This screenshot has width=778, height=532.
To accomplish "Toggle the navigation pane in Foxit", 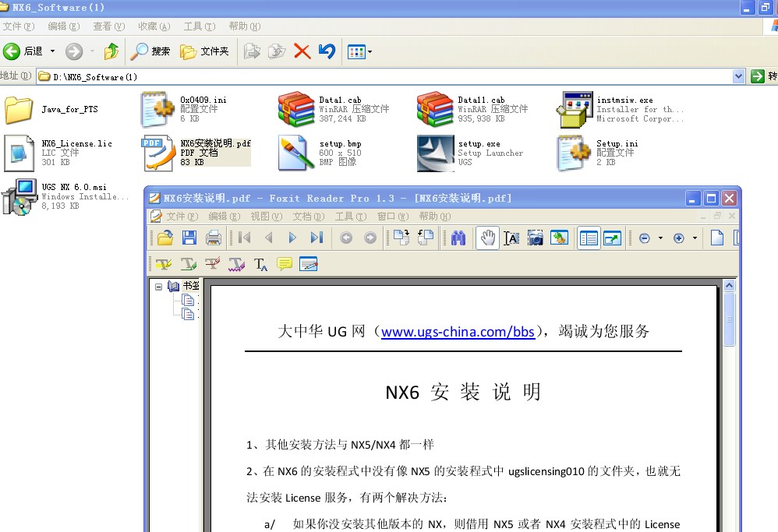I will click(x=589, y=238).
